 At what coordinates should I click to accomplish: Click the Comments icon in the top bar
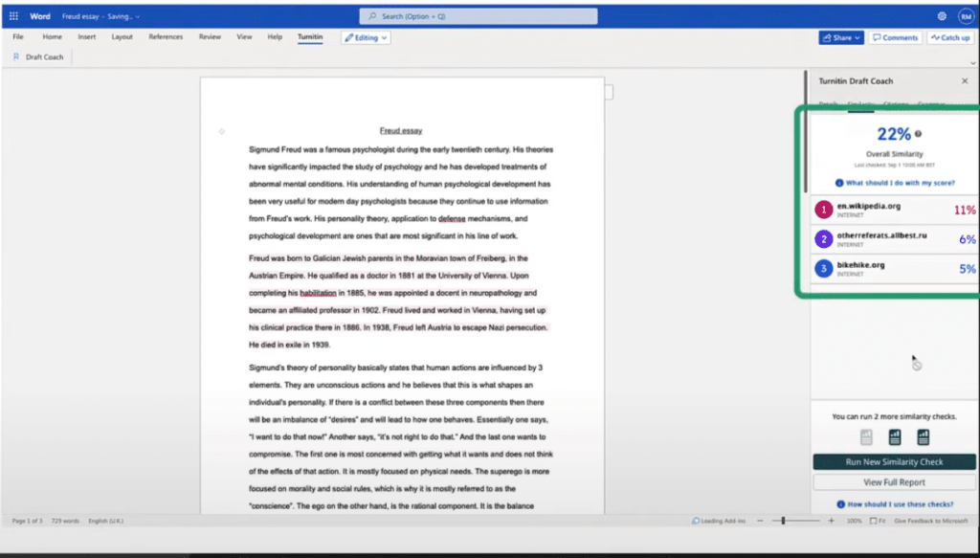point(895,37)
